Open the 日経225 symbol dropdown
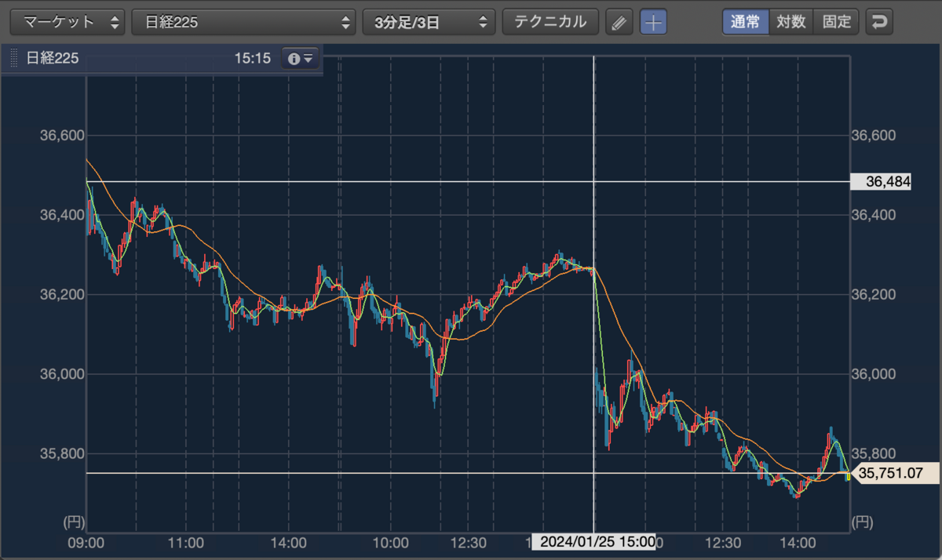 coord(243,22)
